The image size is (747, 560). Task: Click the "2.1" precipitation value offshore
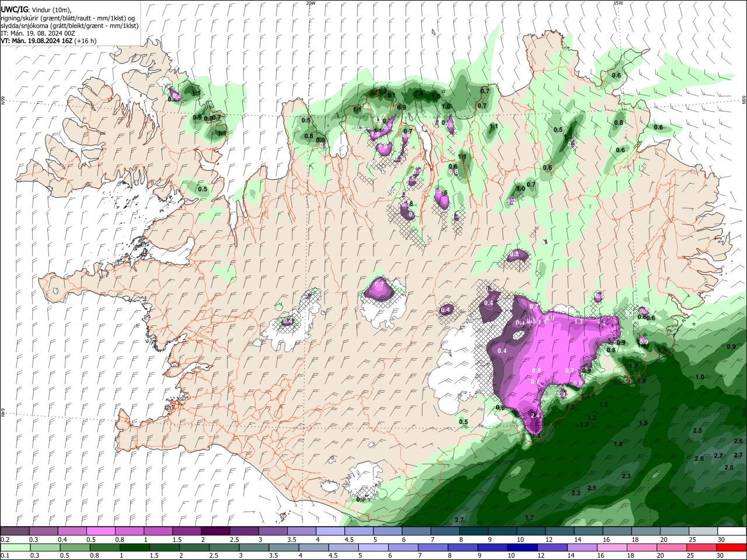point(592,488)
